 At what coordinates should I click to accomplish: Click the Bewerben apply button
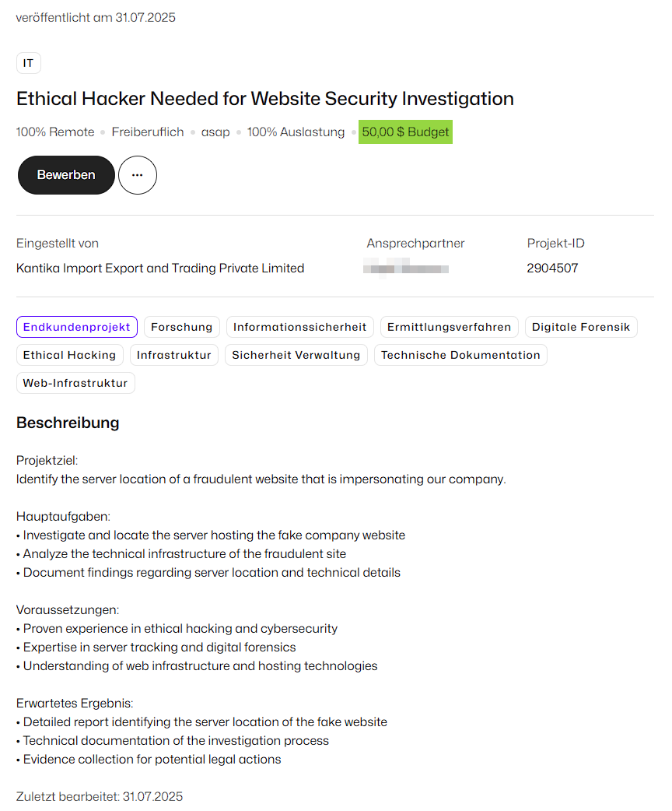pos(66,175)
